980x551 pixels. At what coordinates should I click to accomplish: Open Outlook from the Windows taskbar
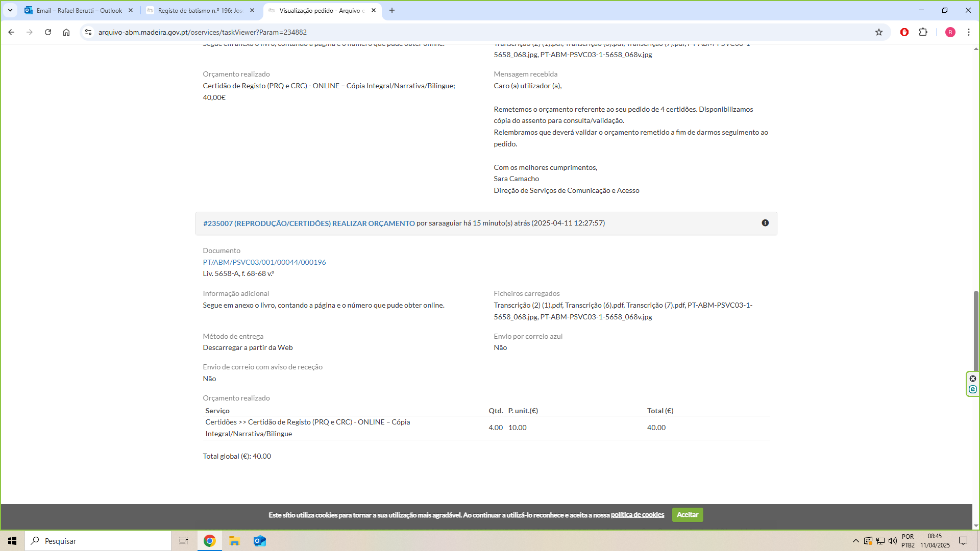click(260, 541)
